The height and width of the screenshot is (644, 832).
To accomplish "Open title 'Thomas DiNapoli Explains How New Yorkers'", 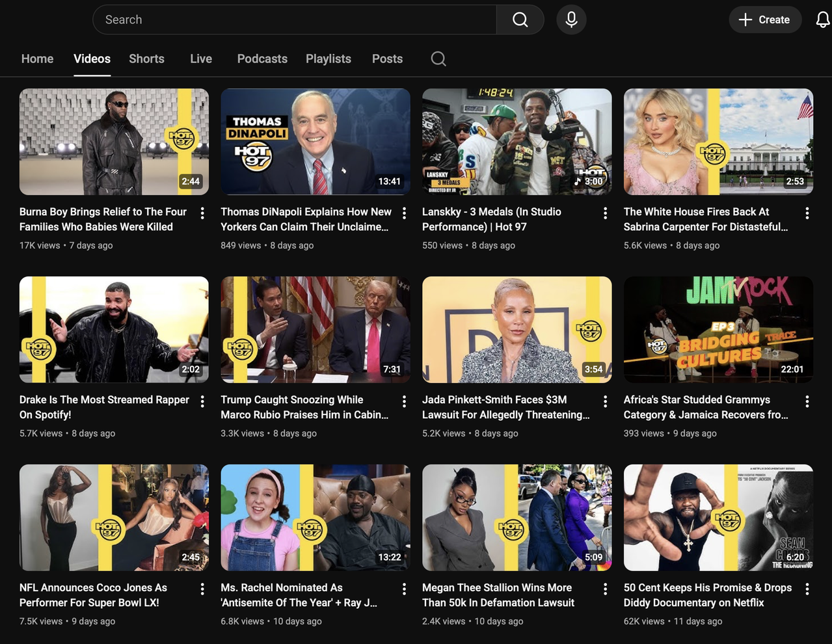I will pyautogui.click(x=306, y=219).
